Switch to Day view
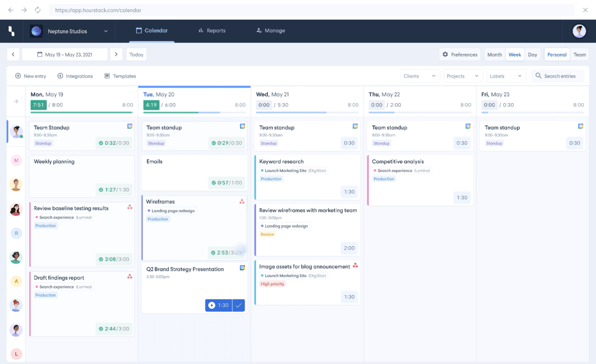The image size is (596, 364). click(532, 54)
